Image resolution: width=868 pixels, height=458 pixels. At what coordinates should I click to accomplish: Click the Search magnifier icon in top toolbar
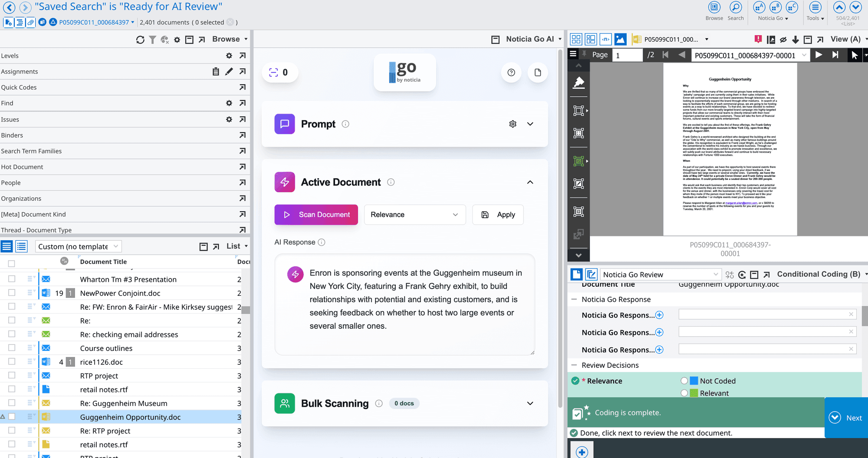click(736, 7)
